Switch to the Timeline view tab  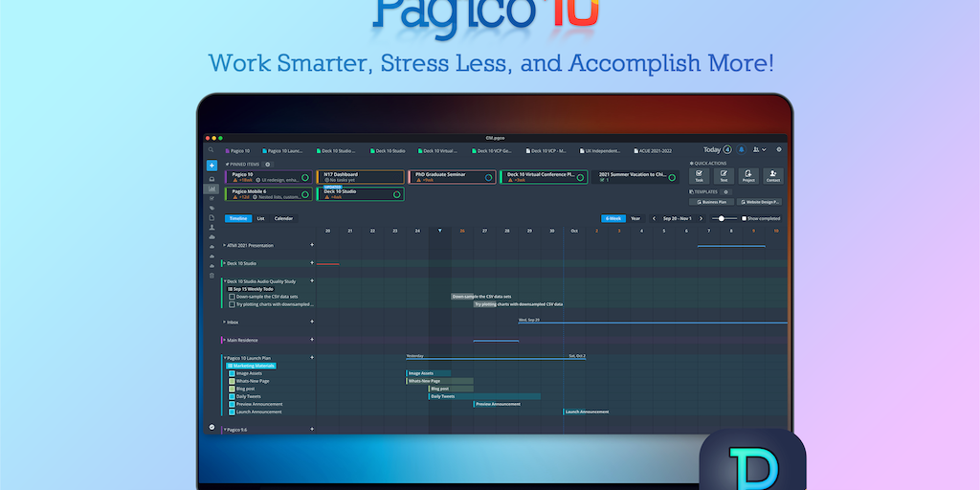(x=238, y=219)
